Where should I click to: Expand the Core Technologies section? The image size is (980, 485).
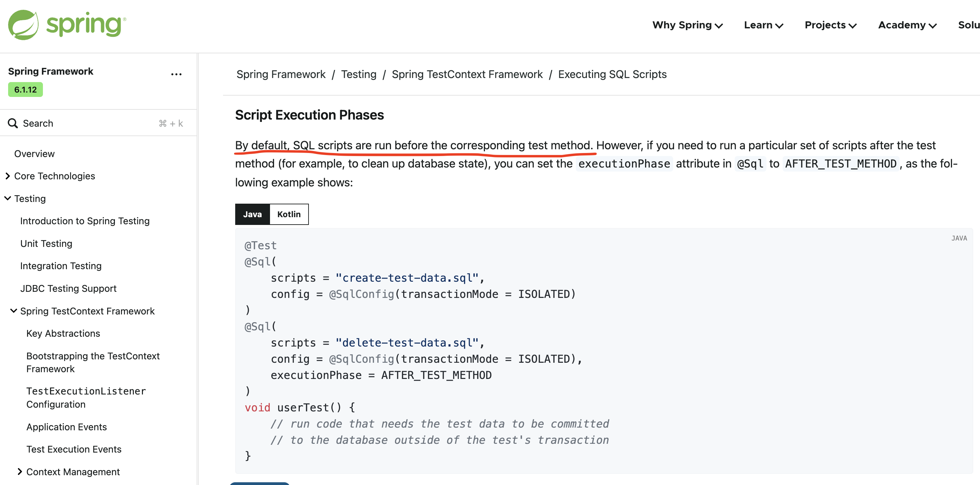point(8,176)
